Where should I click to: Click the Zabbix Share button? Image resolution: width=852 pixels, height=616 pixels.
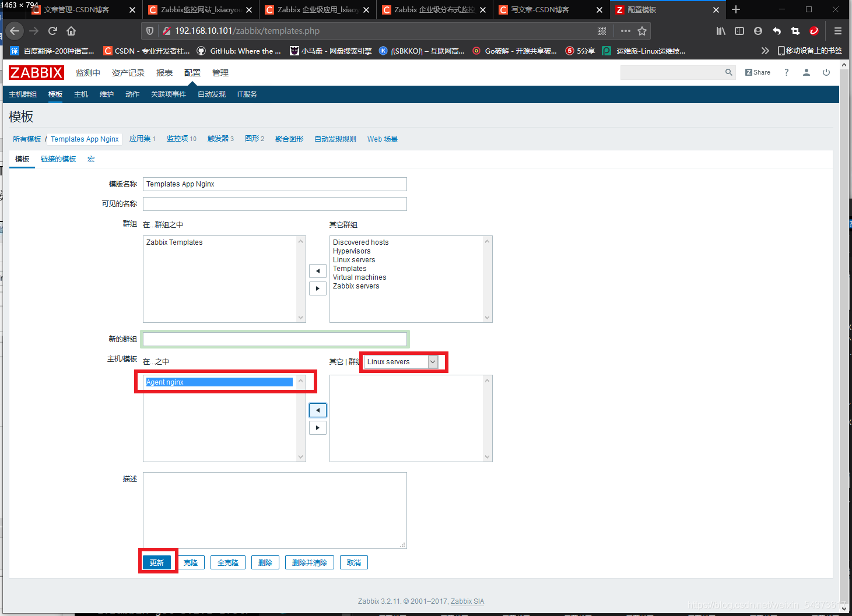(x=758, y=72)
